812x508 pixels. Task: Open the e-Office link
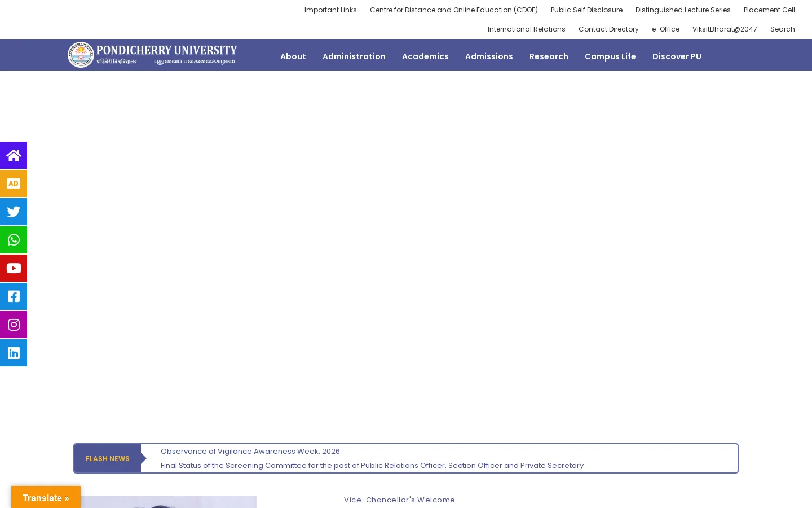click(665, 29)
